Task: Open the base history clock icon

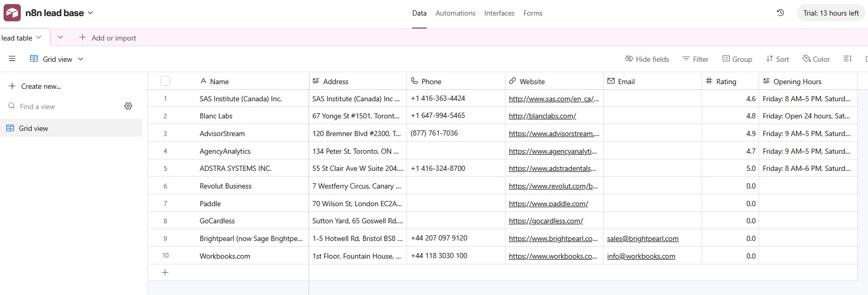Action: [780, 13]
